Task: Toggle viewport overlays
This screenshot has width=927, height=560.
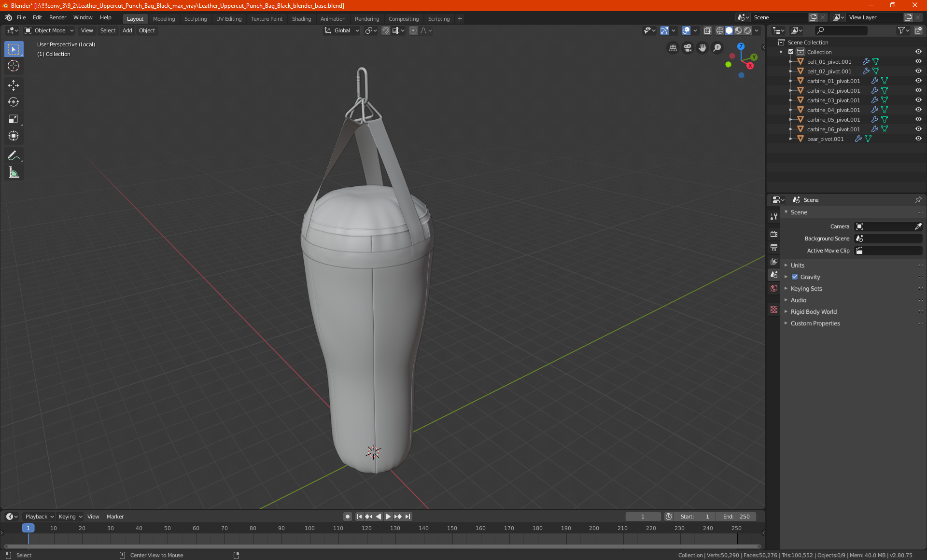Action: (x=686, y=30)
